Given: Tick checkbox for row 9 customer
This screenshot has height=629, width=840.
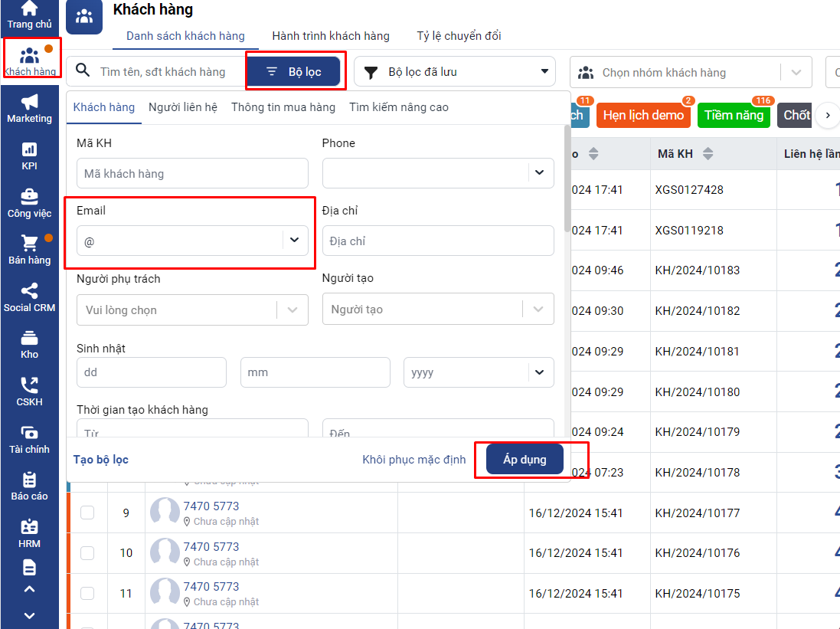Looking at the screenshot, I should point(87,513).
